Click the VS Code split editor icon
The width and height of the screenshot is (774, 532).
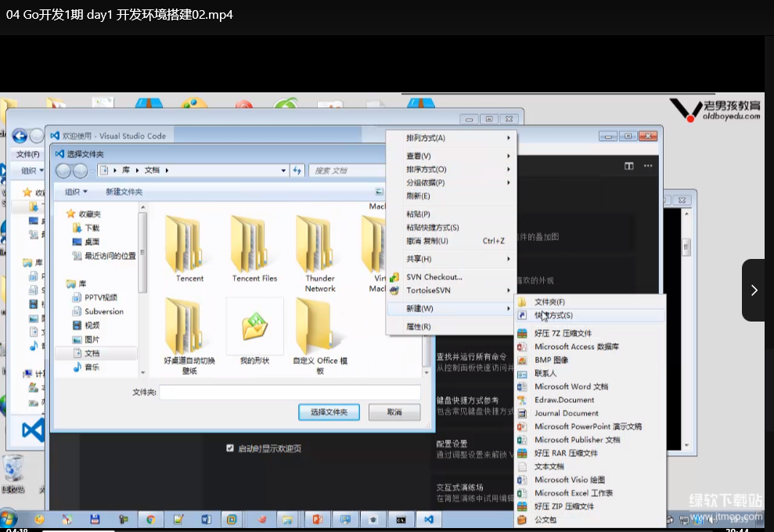[628, 166]
